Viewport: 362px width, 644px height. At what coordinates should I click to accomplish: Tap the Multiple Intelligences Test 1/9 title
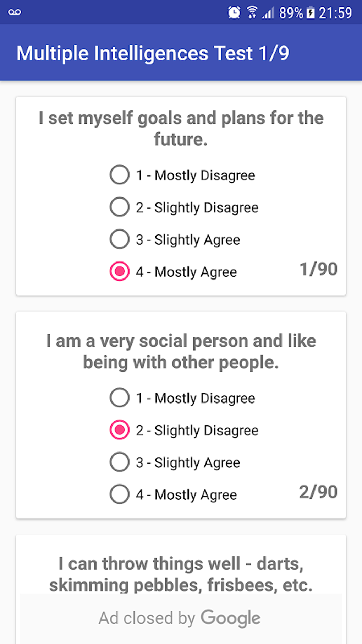[x=153, y=54]
